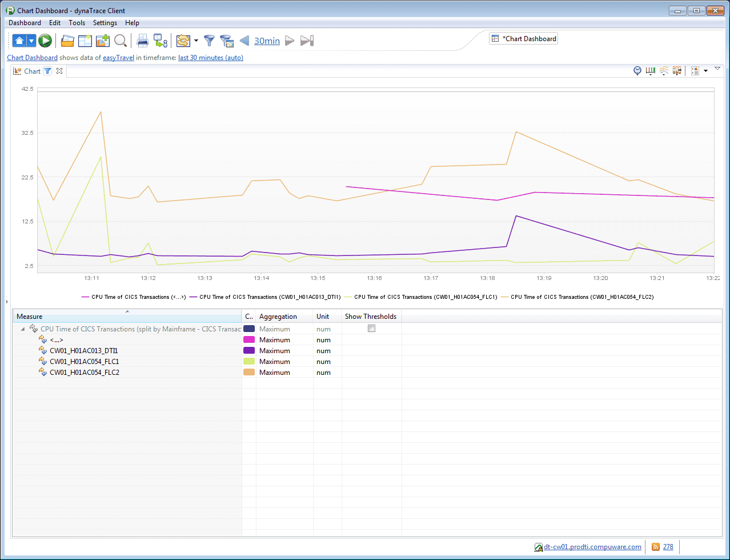The width and height of the screenshot is (730, 560).
Task: Click the server export icon next to printer
Action: pos(161,41)
